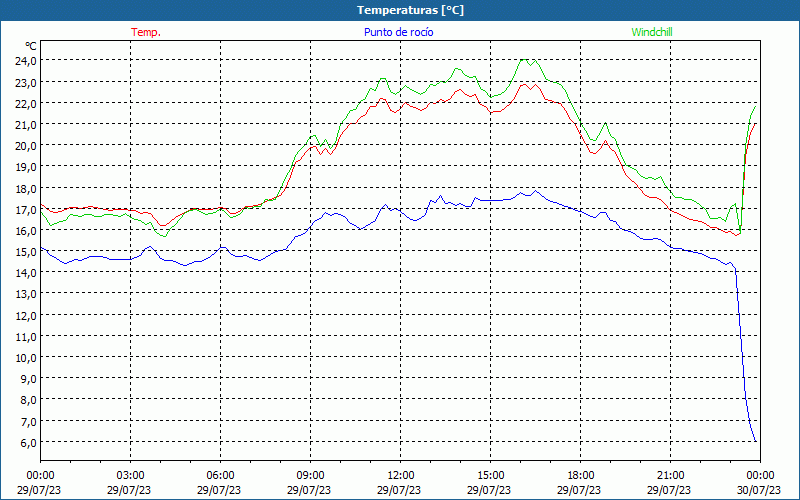Click the 15:00 29/07/23 time label
The width and height of the screenshot is (800, 500).
coord(490,483)
